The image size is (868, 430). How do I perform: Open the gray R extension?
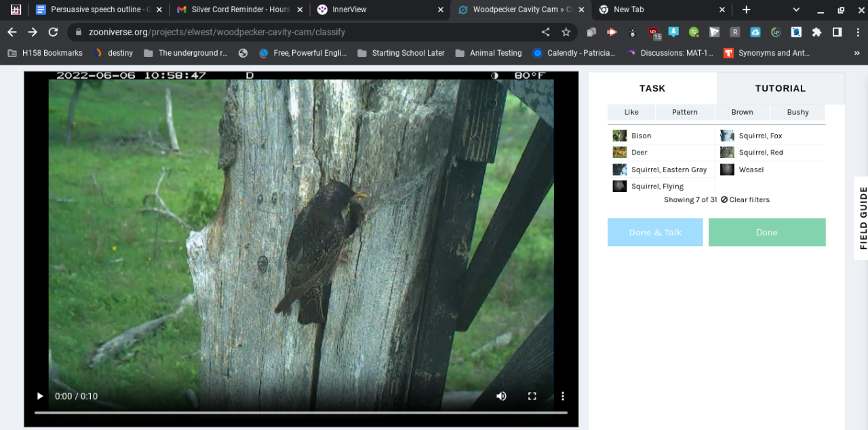click(x=734, y=32)
